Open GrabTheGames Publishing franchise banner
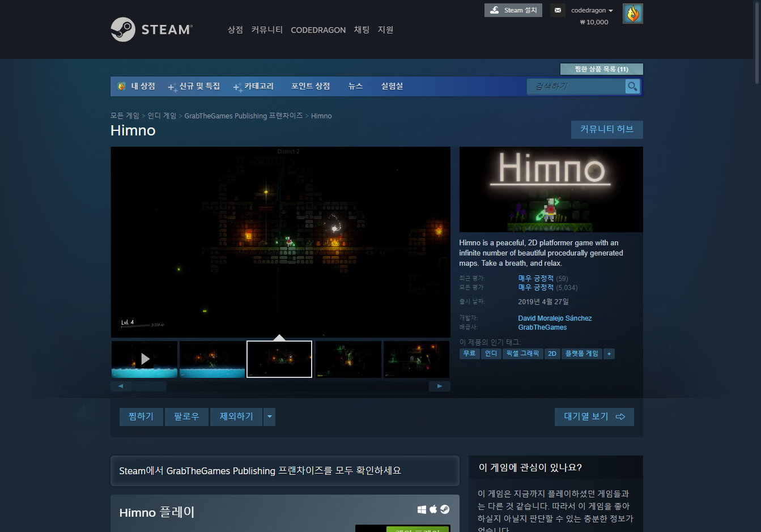The height and width of the screenshot is (532, 761). pyautogui.click(x=285, y=471)
